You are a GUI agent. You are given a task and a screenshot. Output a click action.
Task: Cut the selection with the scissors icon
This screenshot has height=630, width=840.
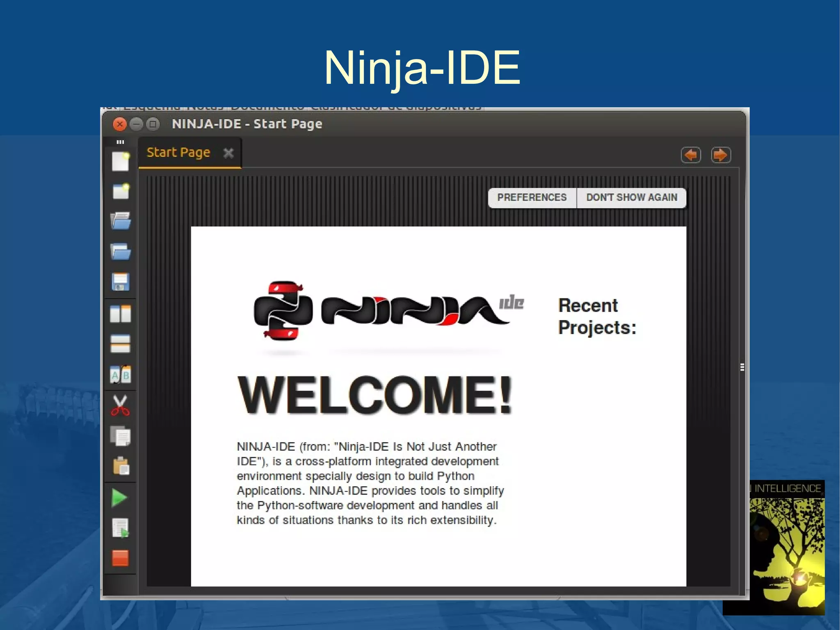[120, 405]
